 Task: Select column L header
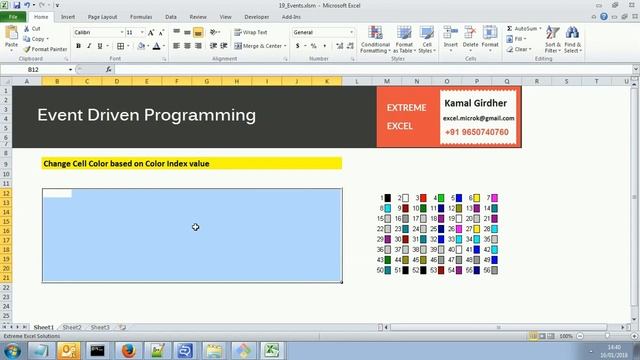(x=357, y=81)
